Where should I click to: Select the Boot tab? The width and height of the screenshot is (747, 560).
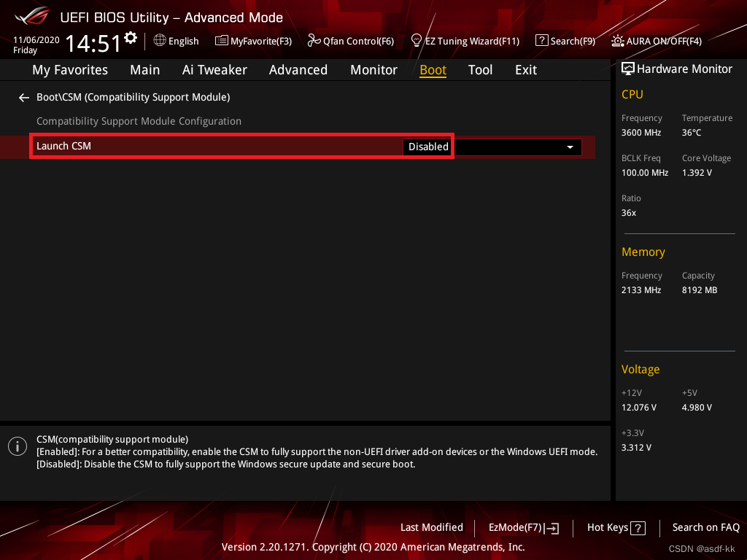click(x=433, y=70)
